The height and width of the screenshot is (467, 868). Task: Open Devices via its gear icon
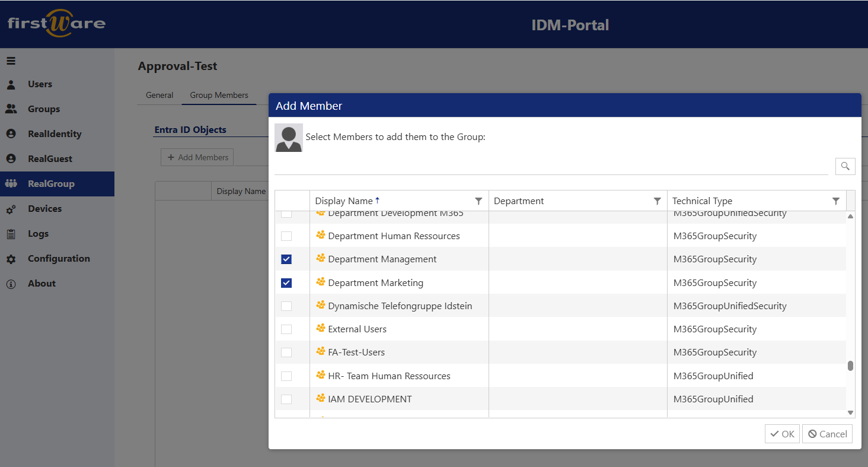[11, 209]
